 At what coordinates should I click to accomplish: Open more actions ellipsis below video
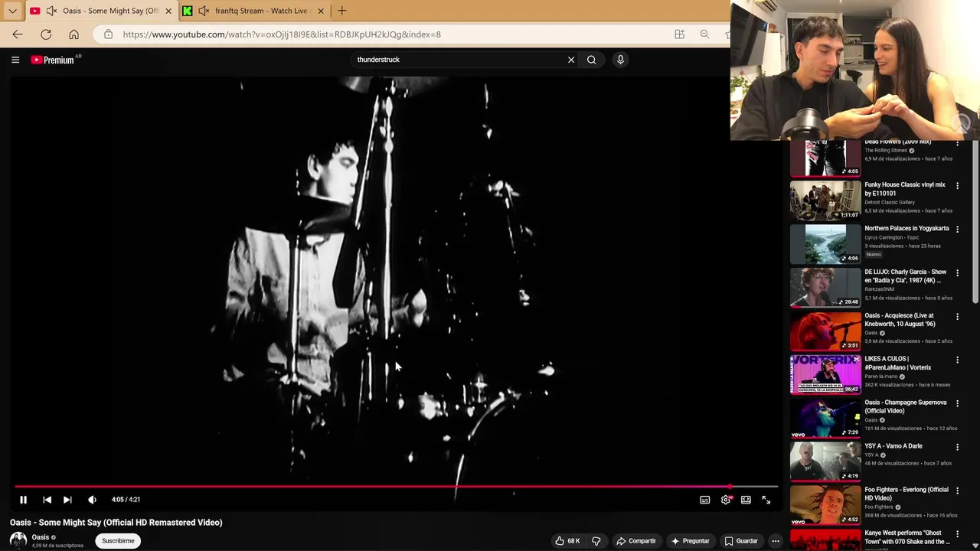click(776, 541)
